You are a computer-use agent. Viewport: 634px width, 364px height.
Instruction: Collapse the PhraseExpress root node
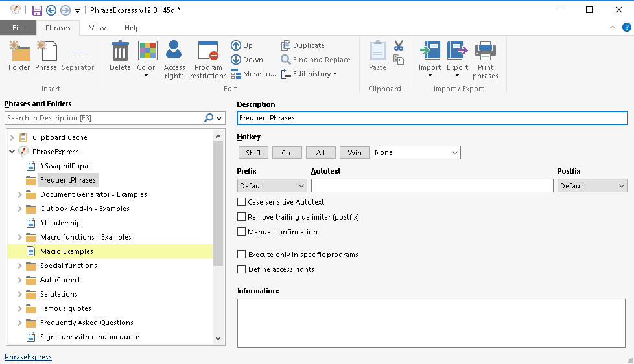(x=12, y=152)
